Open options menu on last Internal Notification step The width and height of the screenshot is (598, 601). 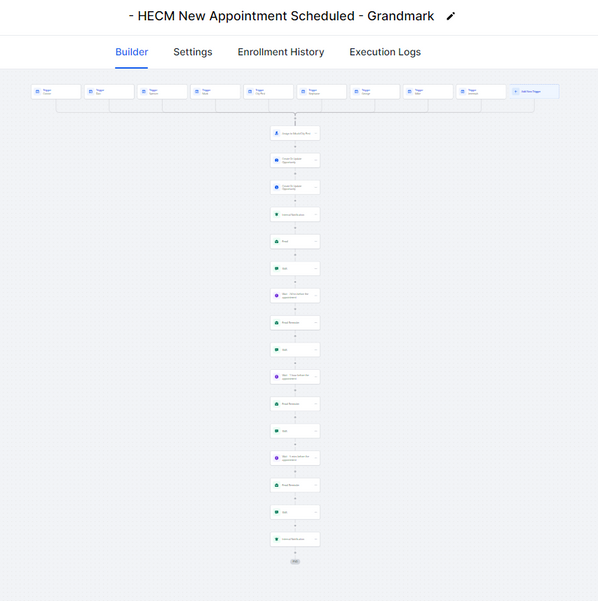coord(315,539)
